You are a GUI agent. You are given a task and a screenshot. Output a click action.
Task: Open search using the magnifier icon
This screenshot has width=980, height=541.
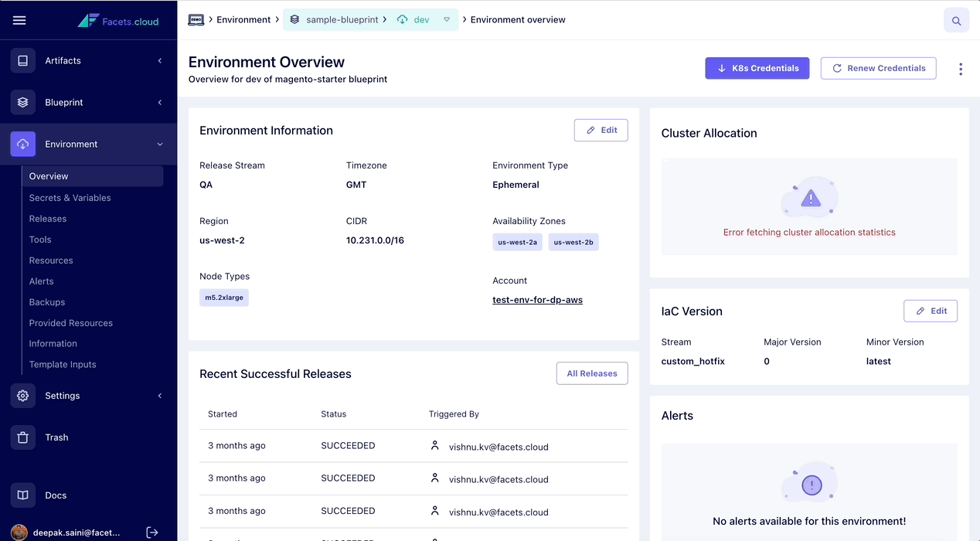click(x=956, y=20)
